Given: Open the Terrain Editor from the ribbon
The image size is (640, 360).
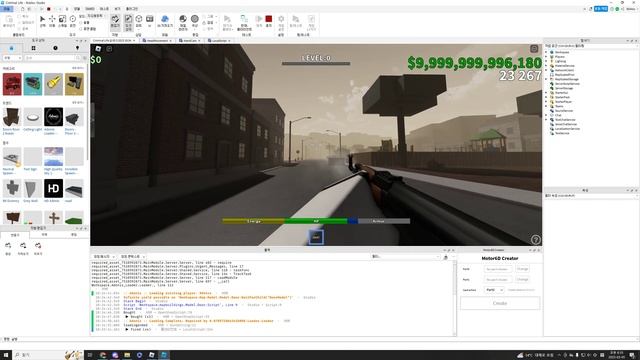Looking at the screenshot, I should (116, 22).
